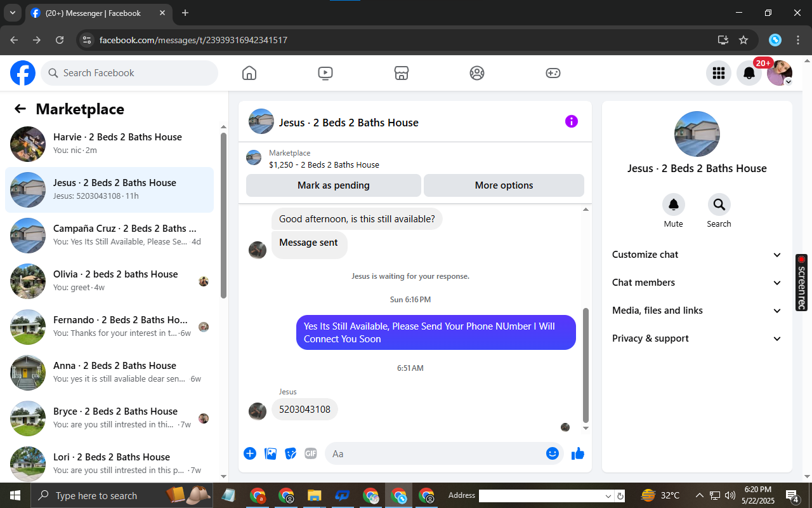Expand the Privacy & support section

tap(697, 338)
